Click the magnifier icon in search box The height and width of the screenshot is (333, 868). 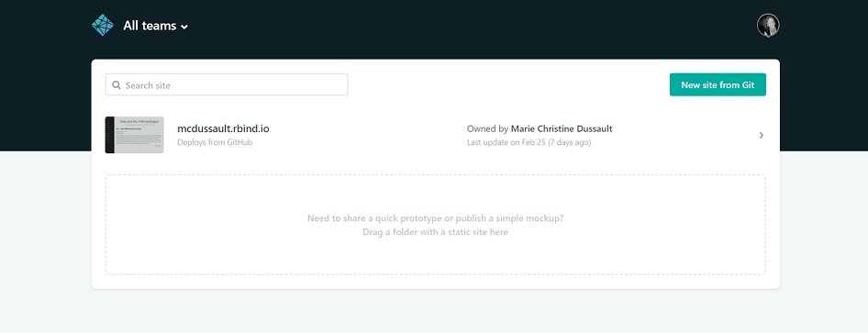click(x=117, y=85)
